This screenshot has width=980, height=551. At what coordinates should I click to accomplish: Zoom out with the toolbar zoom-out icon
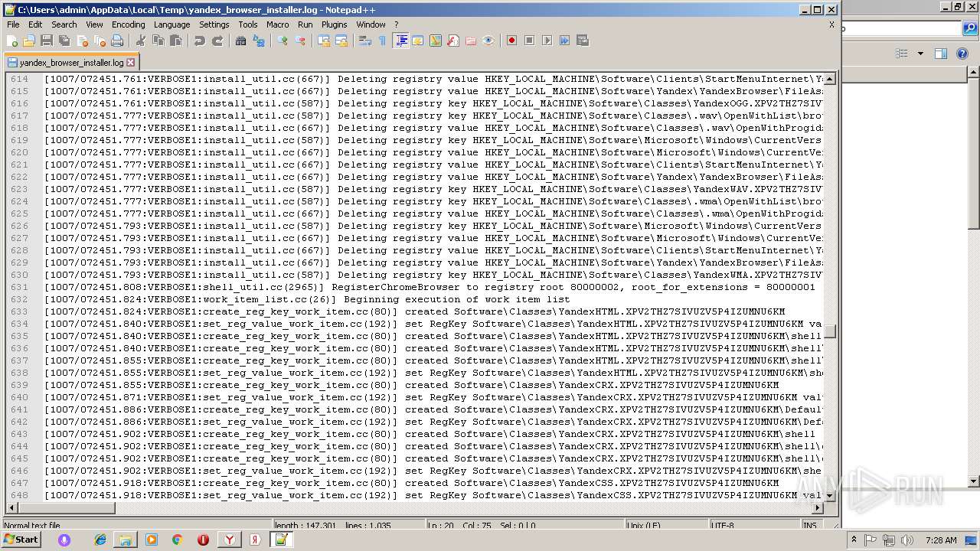[x=299, y=41]
